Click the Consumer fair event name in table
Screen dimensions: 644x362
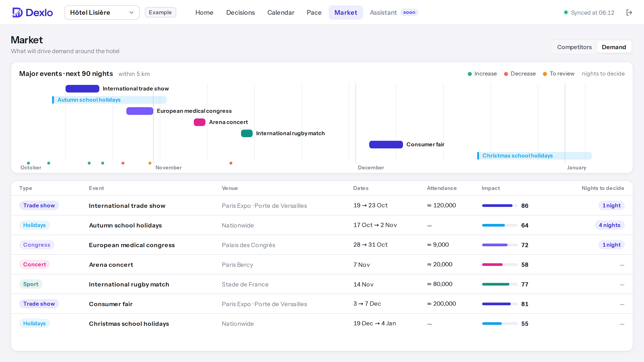pyautogui.click(x=110, y=304)
